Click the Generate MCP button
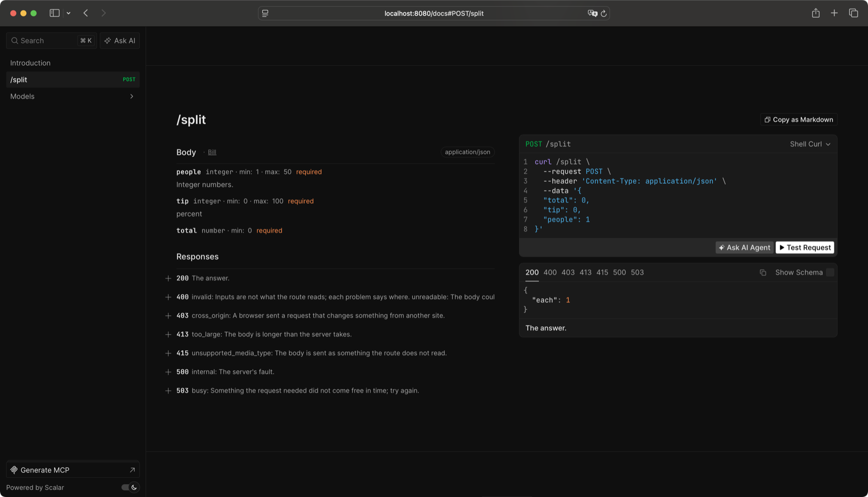 73,470
